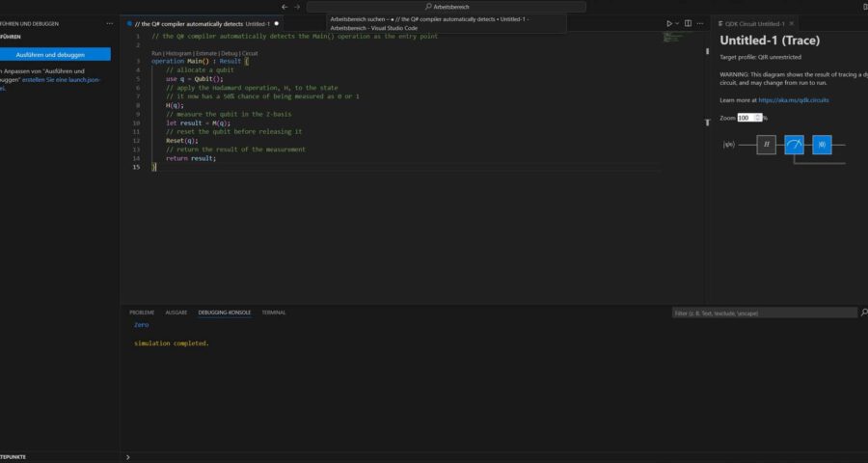Switch to the PROBLEME panel tab
The width and height of the screenshot is (868, 463).
coord(142,313)
